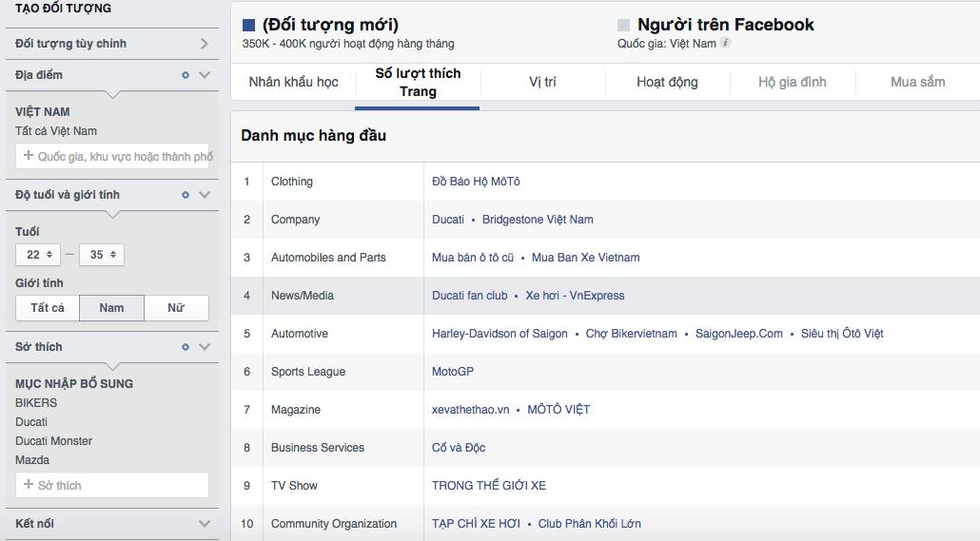Collapse the Địa điểm section chevron

tap(205, 75)
